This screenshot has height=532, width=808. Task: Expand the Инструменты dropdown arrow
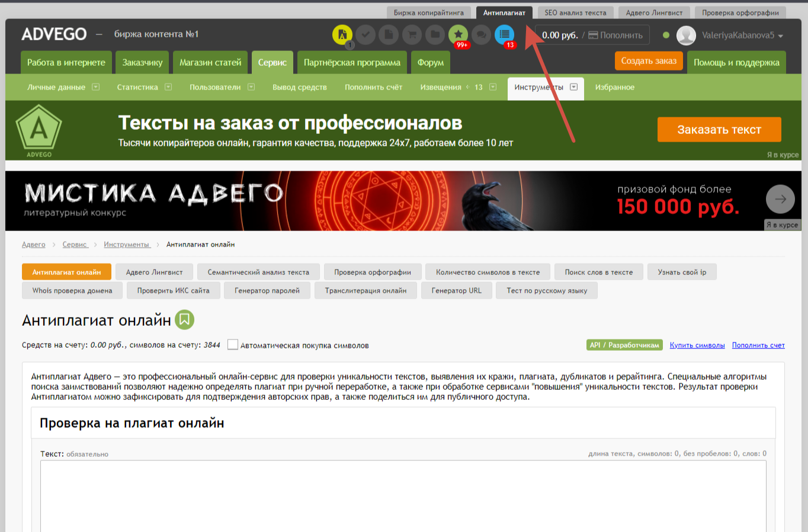coord(573,87)
